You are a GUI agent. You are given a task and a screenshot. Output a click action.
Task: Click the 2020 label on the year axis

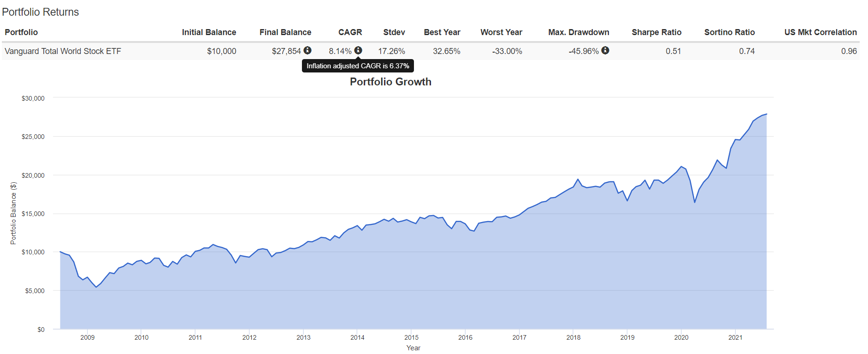[681, 337]
